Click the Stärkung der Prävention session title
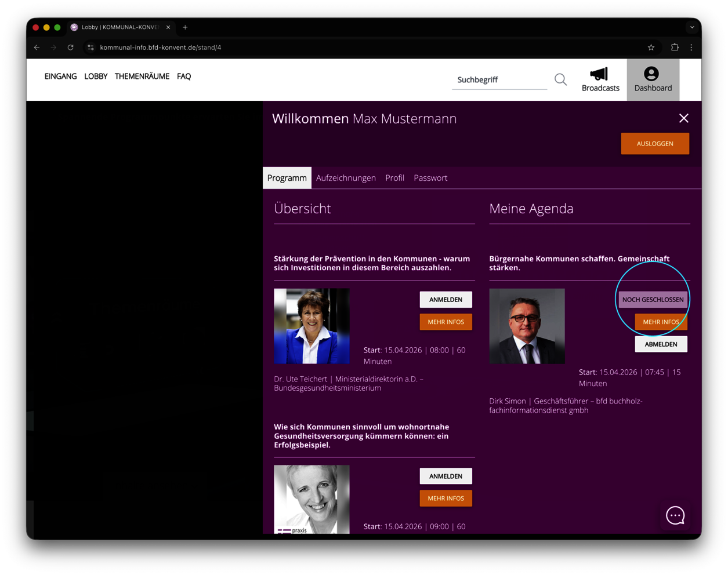Screen dimensions: 728x575 coord(372,263)
